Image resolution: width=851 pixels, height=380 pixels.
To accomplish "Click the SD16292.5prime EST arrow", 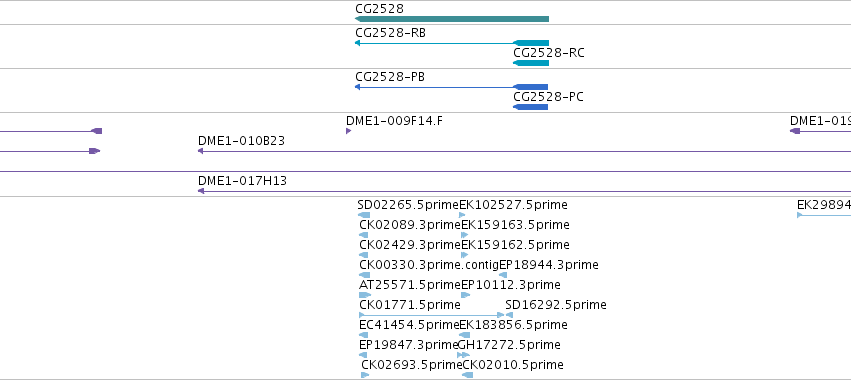I will 509,315.
